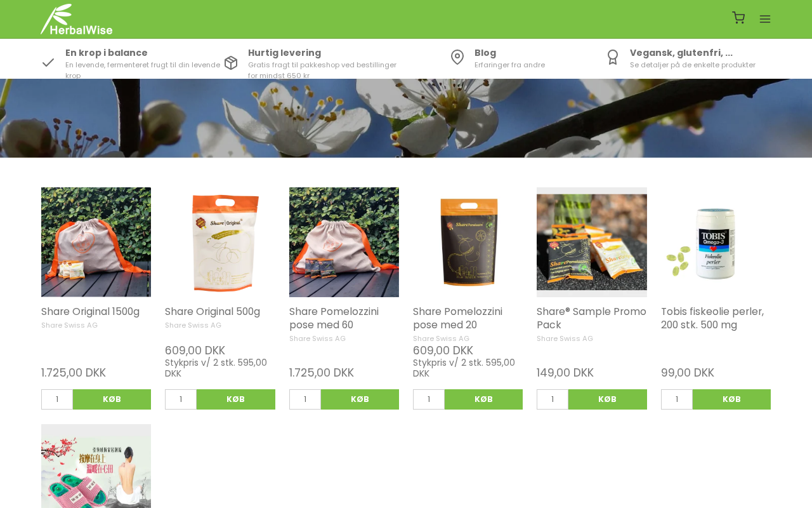This screenshot has width=812, height=508.
Task: Click Stykpris text under Pomelozzini pose med 20
Action: 464,368
